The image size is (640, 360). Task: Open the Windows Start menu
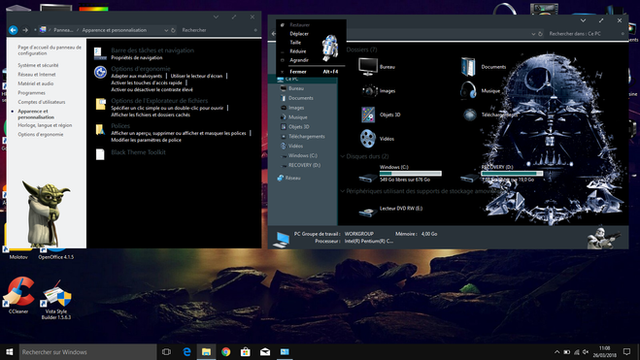tap(9, 352)
